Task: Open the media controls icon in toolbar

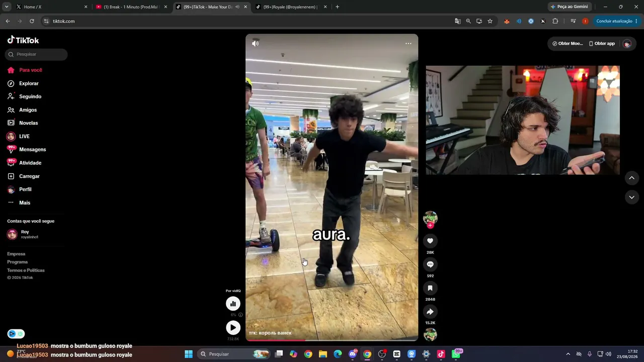Action: tap(573, 21)
